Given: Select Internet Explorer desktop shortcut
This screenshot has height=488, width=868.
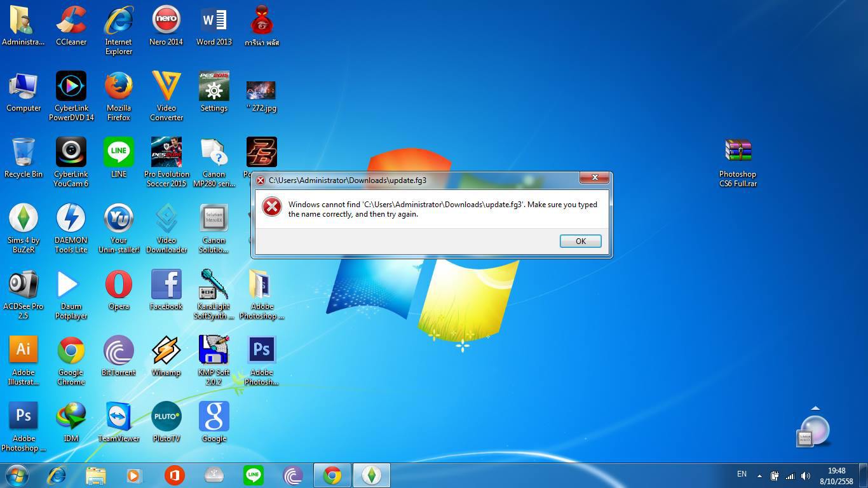Looking at the screenshot, I should (x=119, y=30).
